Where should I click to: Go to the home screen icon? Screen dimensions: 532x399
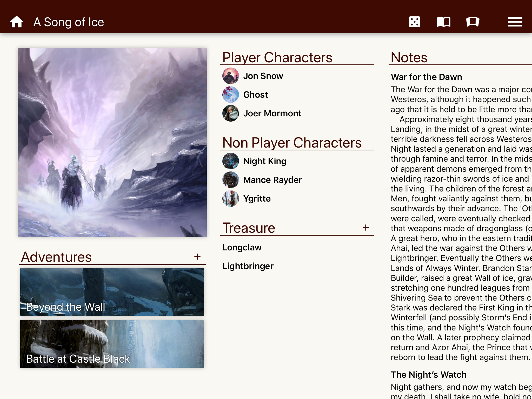(17, 22)
